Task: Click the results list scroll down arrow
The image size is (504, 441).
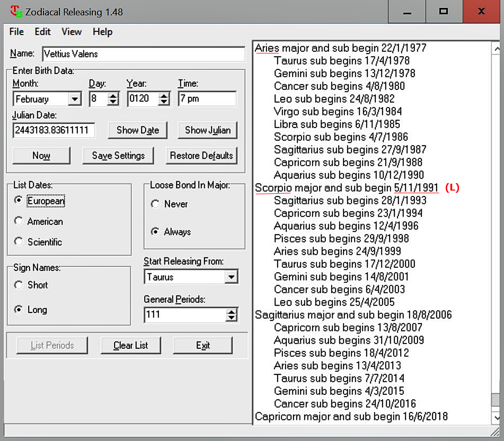Action: tap(497, 418)
